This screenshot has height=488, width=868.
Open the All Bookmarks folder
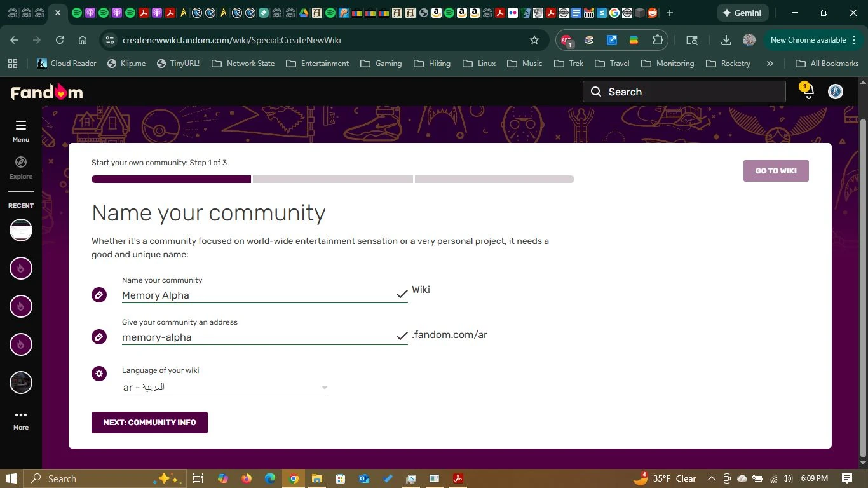827,64
